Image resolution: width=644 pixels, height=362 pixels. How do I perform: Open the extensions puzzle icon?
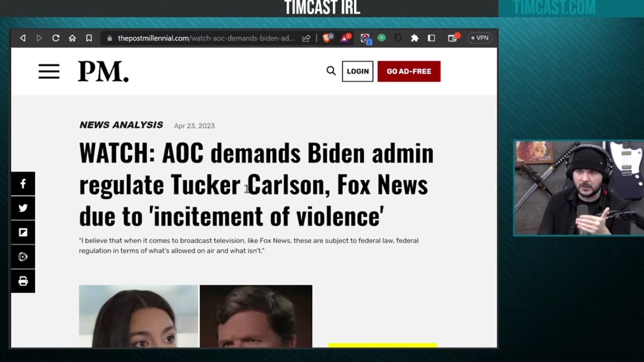pos(415,38)
